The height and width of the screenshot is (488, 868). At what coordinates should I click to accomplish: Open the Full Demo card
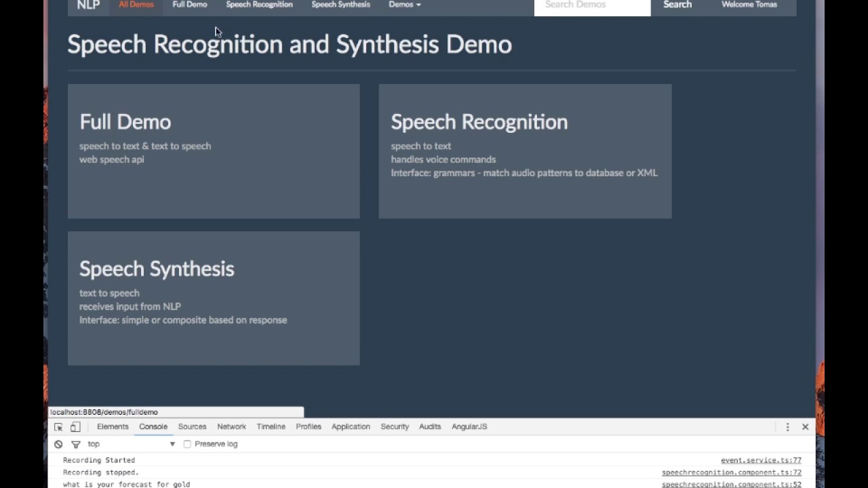tap(214, 151)
